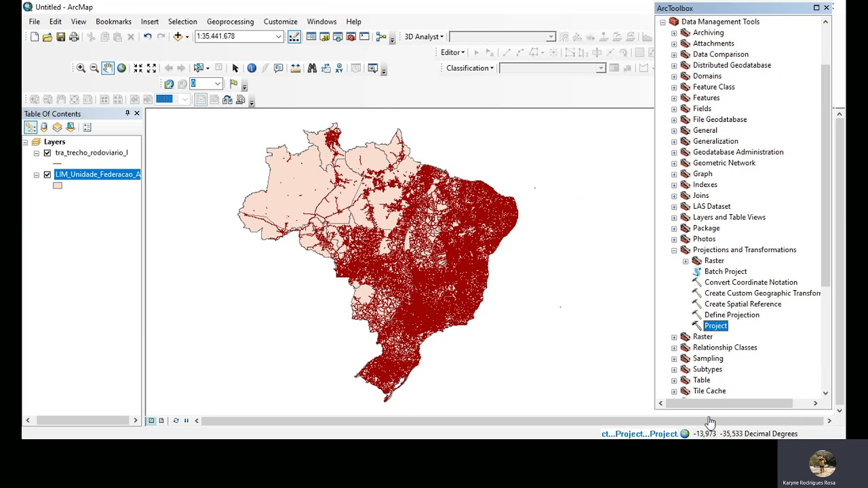The width and height of the screenshot is (868, 488).
Task: Click the Convert Coordinate Notation tool
Action: [x=751, y=283]
